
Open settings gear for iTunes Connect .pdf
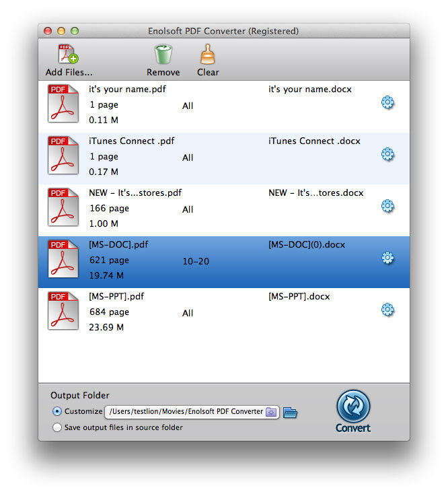(x=387, y=154)
